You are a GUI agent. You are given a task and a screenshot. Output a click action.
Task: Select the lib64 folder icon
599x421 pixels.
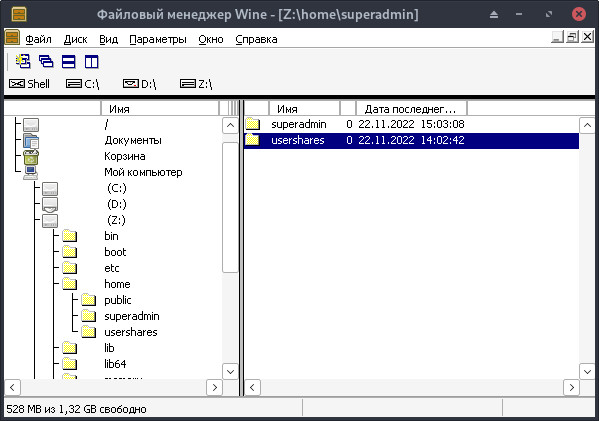pyautogui.click(x=70, y=364)
